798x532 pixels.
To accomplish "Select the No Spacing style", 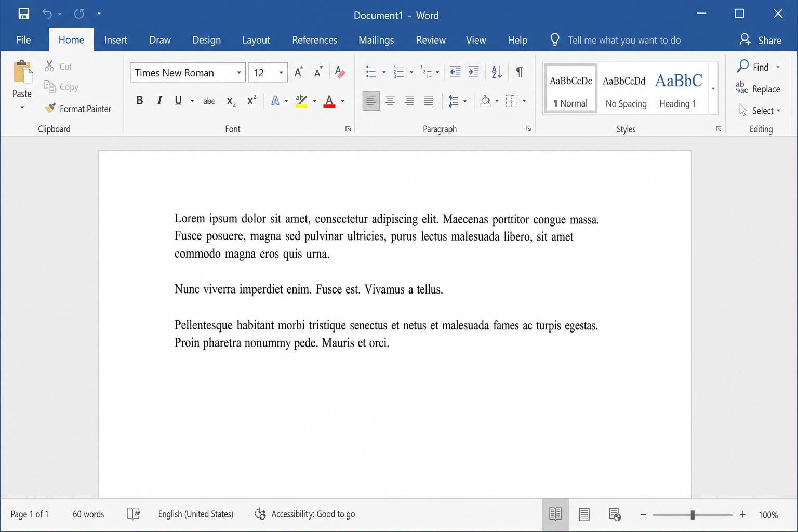I will point(625,88).
